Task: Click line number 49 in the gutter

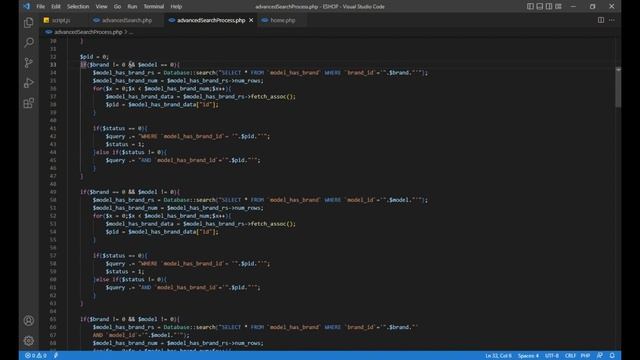Action: click(53, 192)
